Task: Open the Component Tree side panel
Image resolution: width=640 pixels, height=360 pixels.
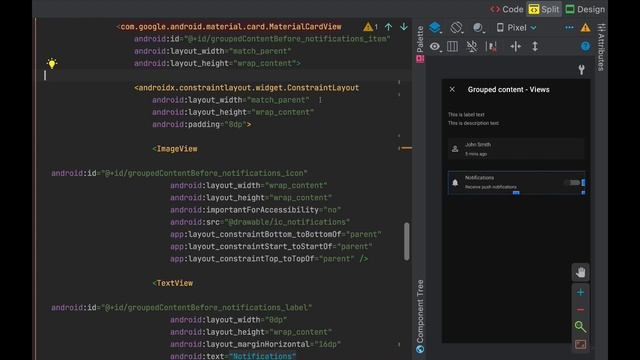Action: 420,316
